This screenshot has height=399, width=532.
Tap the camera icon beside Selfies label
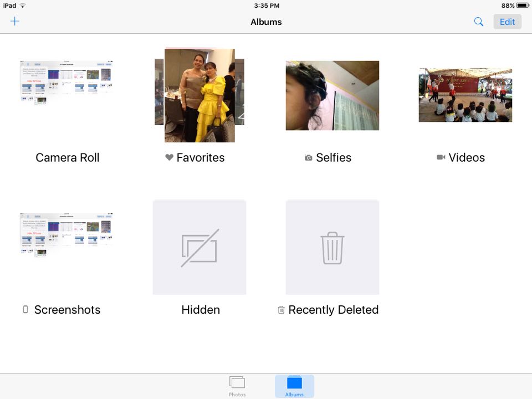(x=308, y=157)
